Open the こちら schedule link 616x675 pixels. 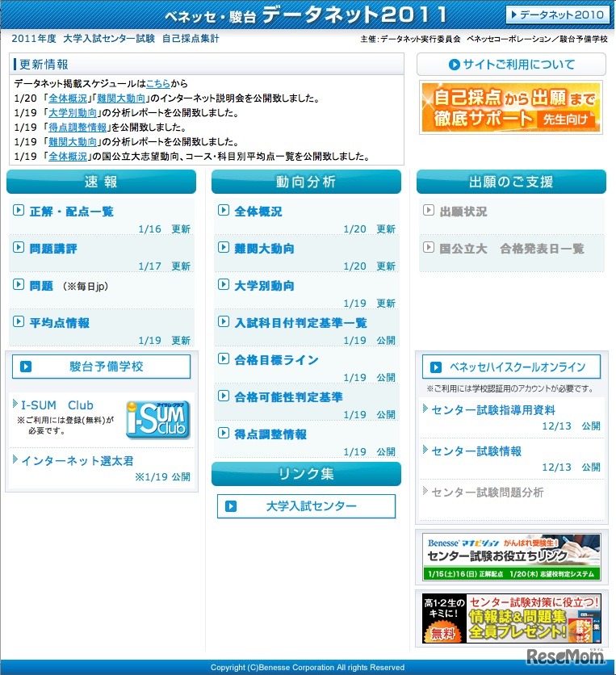[x=158, y=83]
